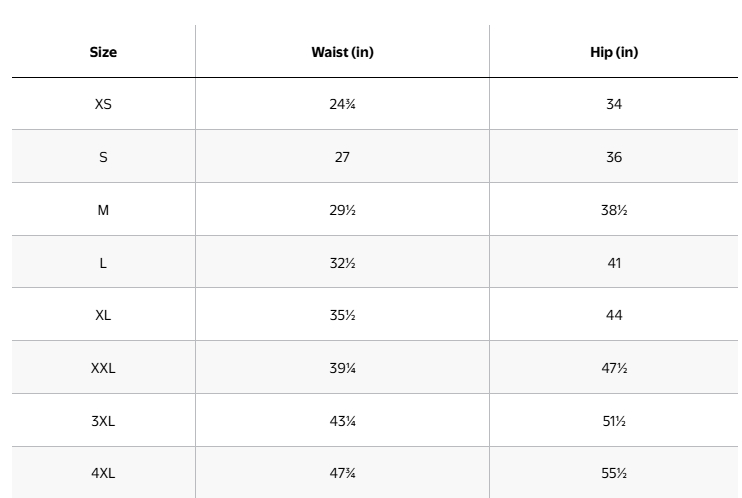Click the 29½ waist cell
This screenshot has width=742, height=498.
[342, 210]
